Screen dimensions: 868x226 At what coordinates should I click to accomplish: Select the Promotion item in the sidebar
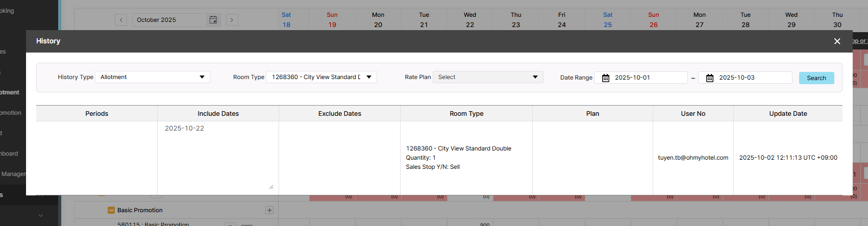click(10, 113)
